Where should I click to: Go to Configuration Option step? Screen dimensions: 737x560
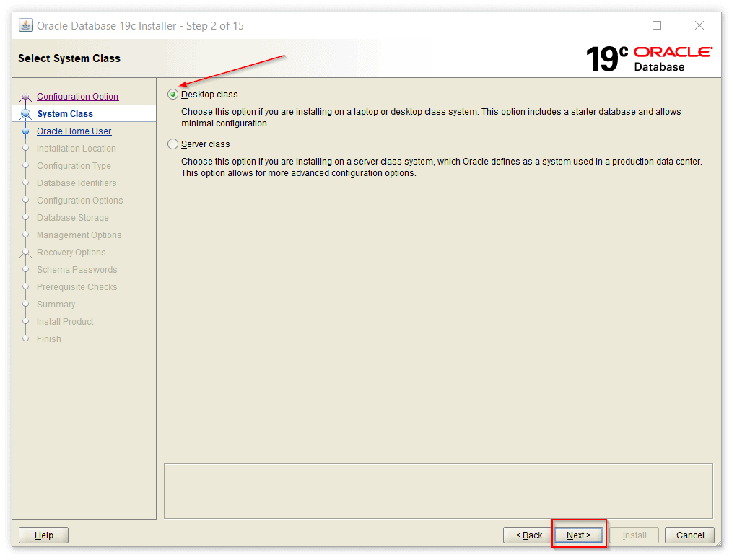pyautogui.click(x=77, y=97)
